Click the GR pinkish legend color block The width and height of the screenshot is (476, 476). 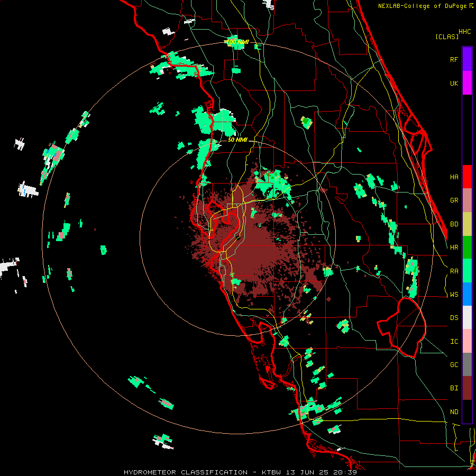[467, 200]
